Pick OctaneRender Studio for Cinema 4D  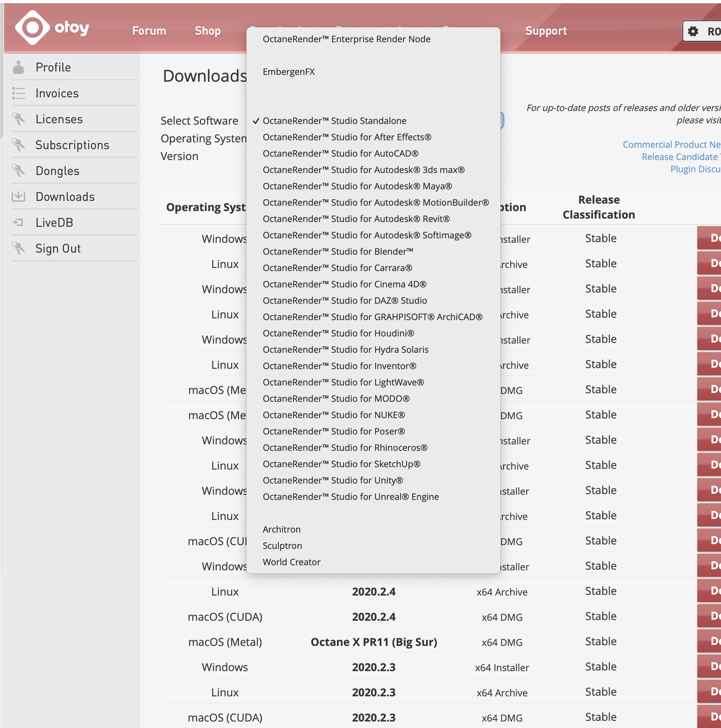click(x=344, y=285)
